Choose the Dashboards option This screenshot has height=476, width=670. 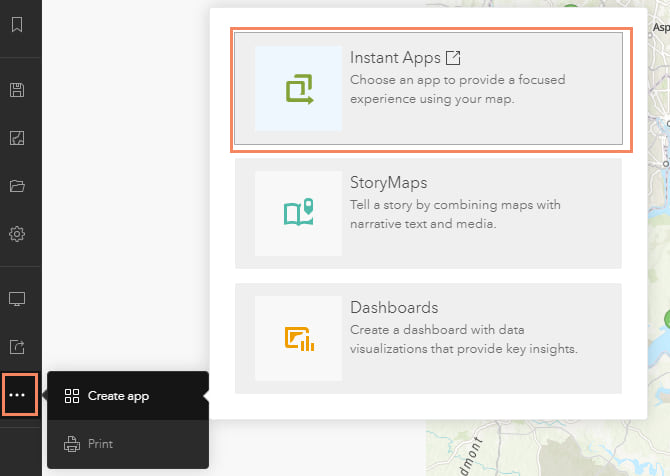(428, 337)
